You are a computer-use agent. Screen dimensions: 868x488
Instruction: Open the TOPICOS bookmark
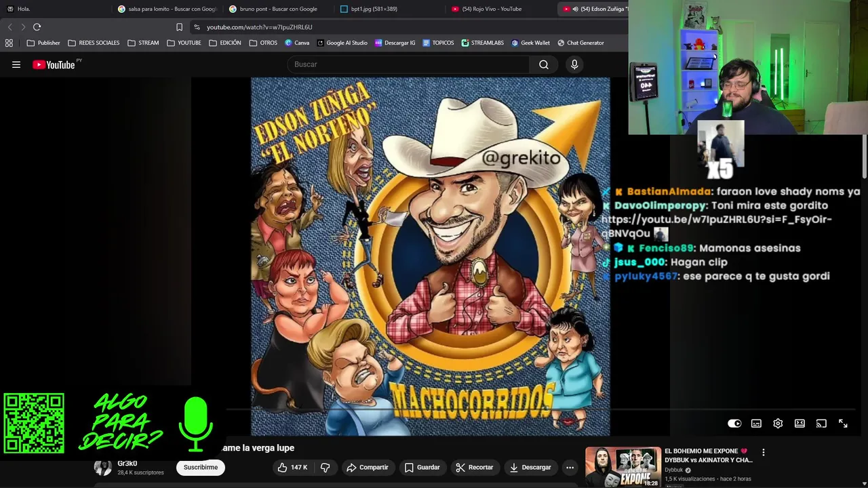tap(438, 43)
